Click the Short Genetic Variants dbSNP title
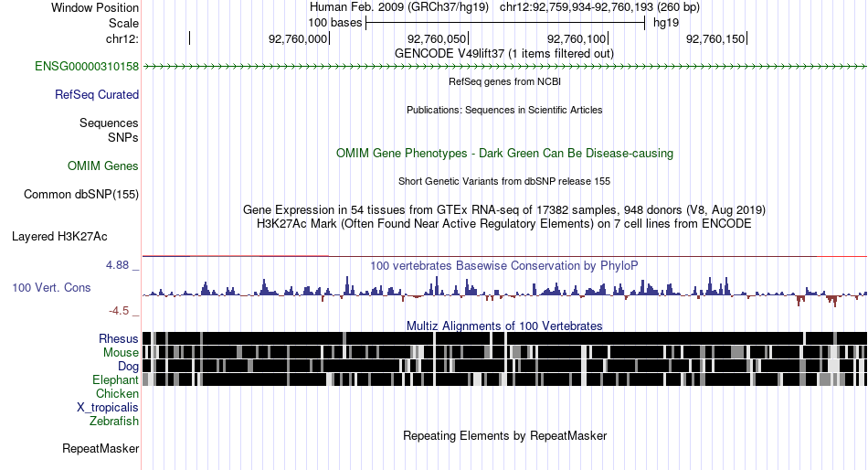 click(x=504, y=181)
